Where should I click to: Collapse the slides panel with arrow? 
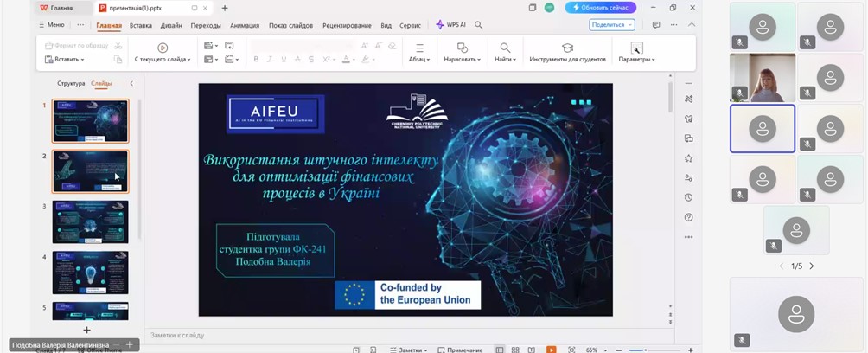131,84
